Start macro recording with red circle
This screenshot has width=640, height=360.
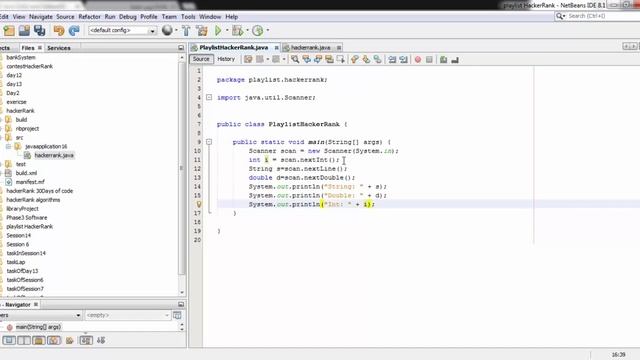pos(418,60)
